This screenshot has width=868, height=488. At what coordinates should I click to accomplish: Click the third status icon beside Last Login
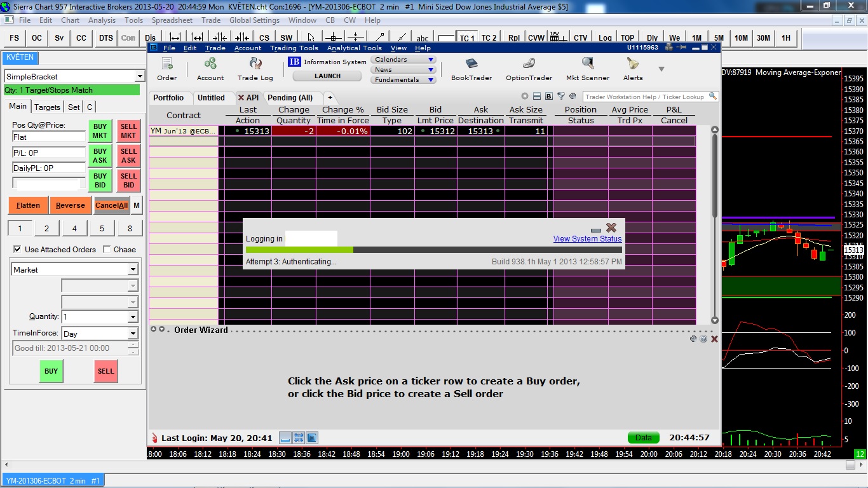click(312, 438)
